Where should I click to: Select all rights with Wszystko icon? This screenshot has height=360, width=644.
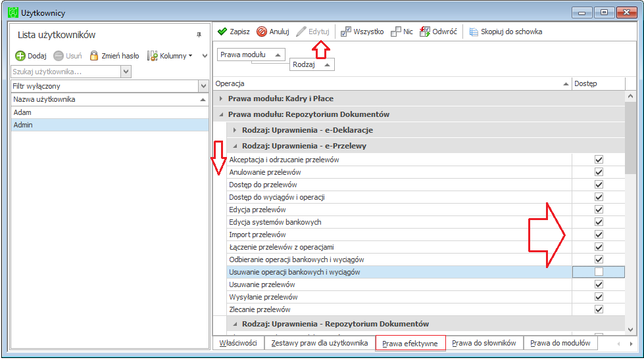346,32
